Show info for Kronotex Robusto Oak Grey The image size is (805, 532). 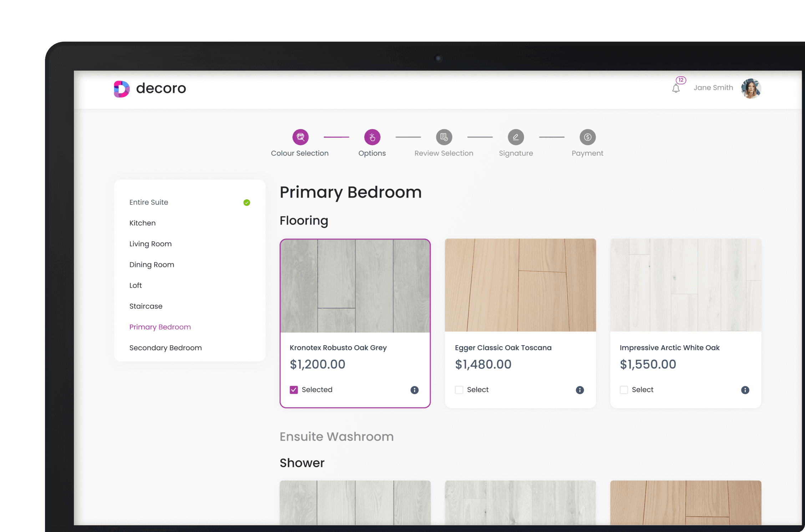tap(414, 390)
